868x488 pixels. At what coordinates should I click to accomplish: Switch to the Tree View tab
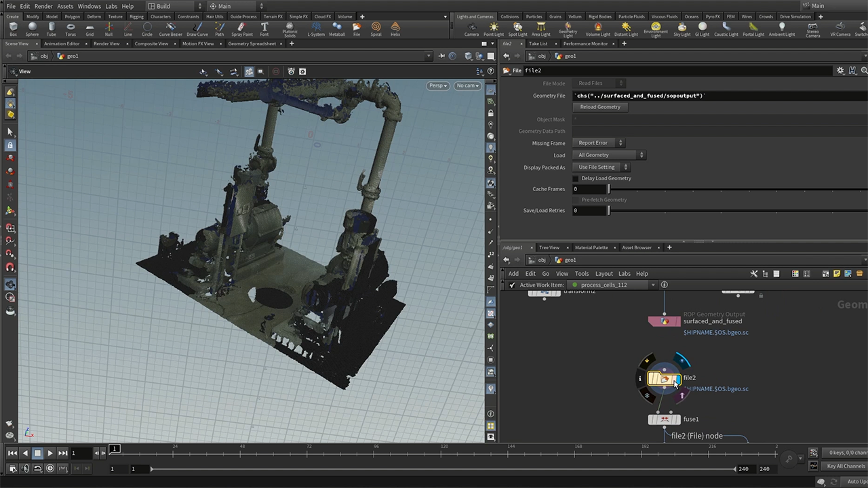tap(549, 247)
